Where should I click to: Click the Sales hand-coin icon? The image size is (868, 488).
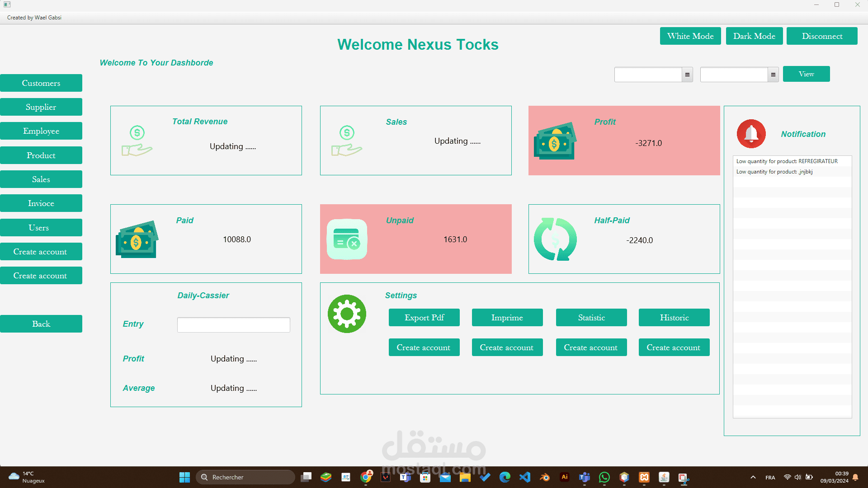(347, 141)
